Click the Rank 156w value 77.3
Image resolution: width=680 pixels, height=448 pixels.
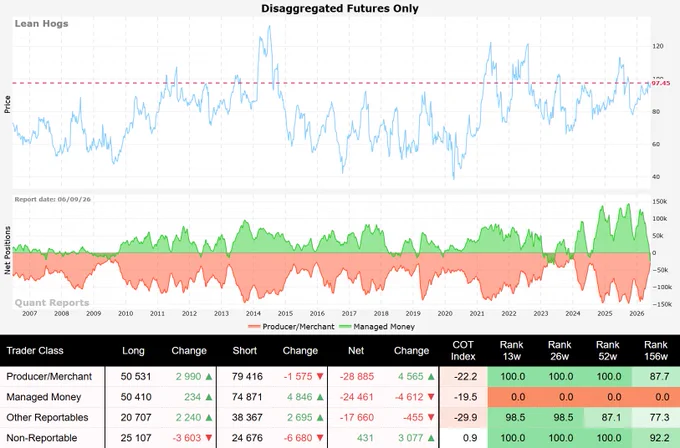(659, 417)
